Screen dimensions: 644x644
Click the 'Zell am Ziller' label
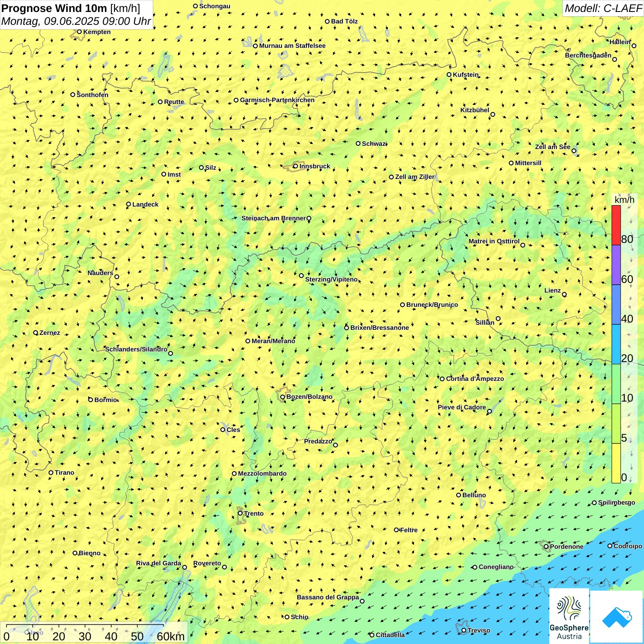pos(414,177)
